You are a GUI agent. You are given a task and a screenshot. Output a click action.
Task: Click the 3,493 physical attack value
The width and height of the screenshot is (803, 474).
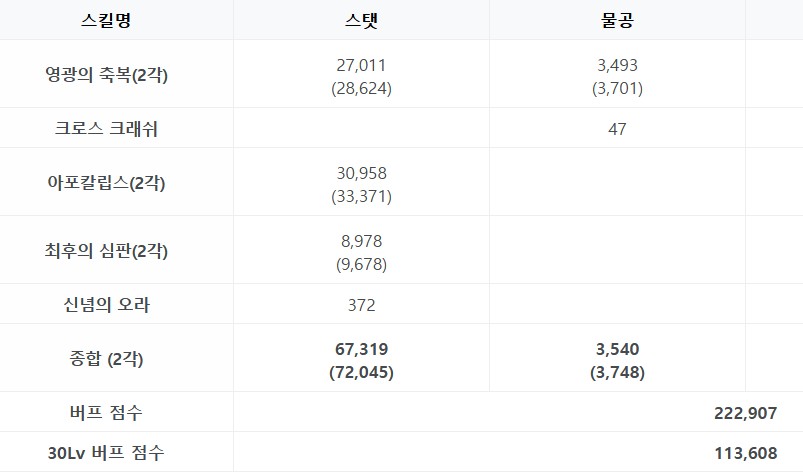[617, 66]
